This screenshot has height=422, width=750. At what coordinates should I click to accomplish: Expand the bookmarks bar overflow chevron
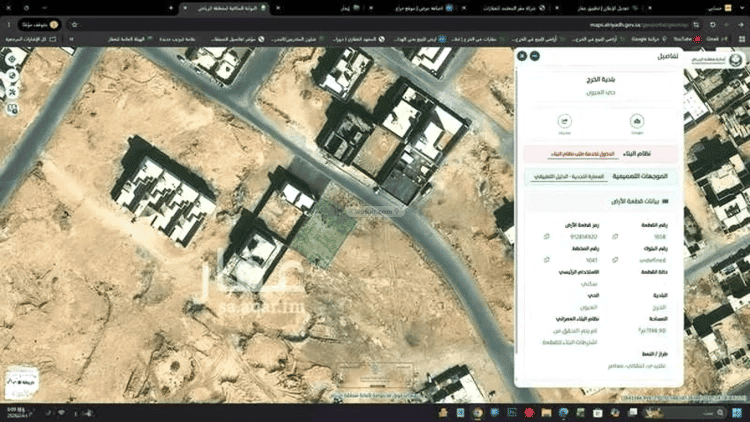(x=71, y=39)
